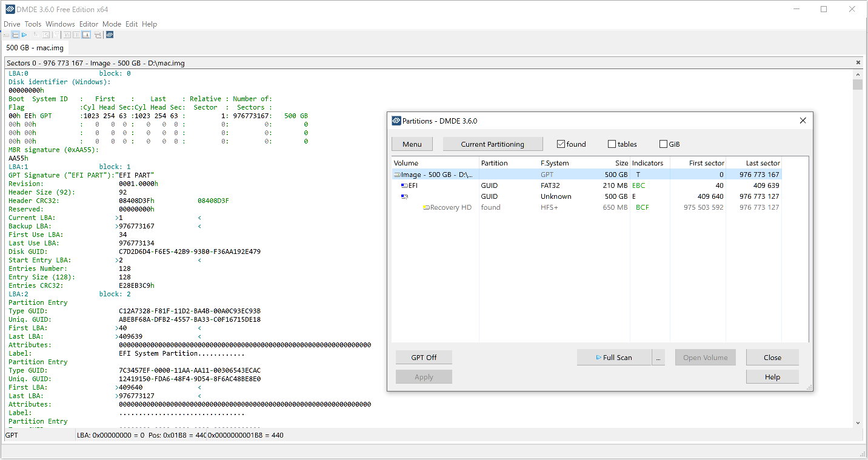Click the 'LBA:2 block: 2' heading

(70, 294)
